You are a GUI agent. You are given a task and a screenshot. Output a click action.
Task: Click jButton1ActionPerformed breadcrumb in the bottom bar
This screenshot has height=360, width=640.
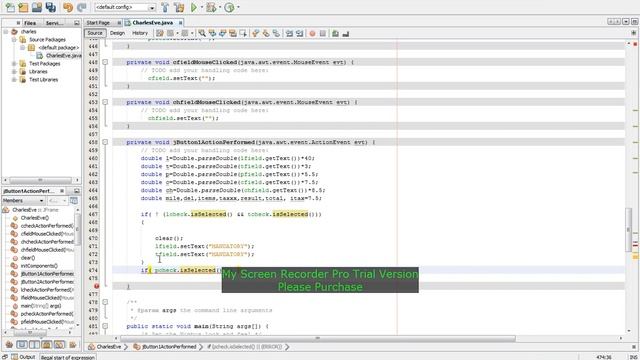pos(165,347)
